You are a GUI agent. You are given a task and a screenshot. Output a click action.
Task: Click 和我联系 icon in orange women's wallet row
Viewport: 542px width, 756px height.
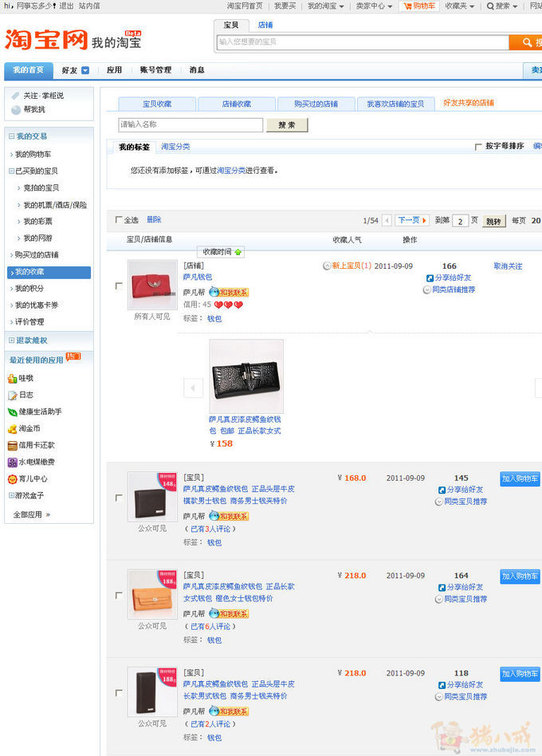coord(229,614)
